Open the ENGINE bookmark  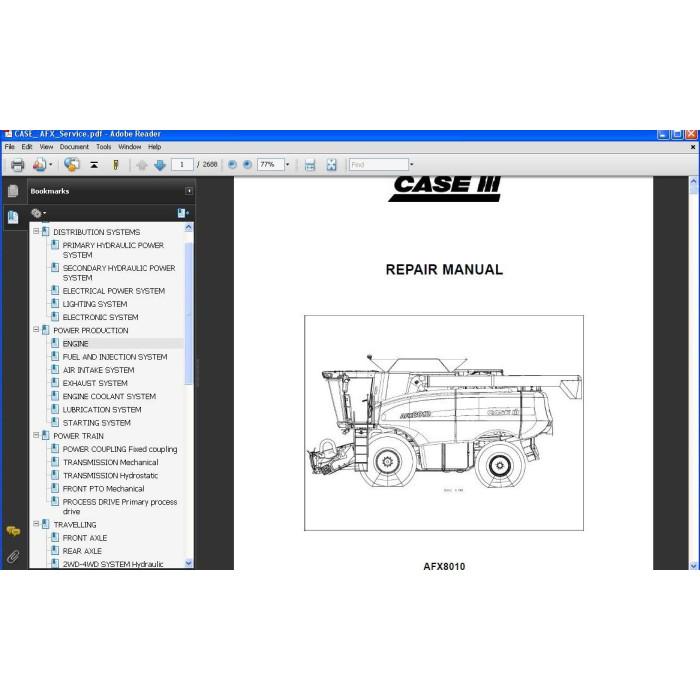pyautogui.click(x=75, y=344)
